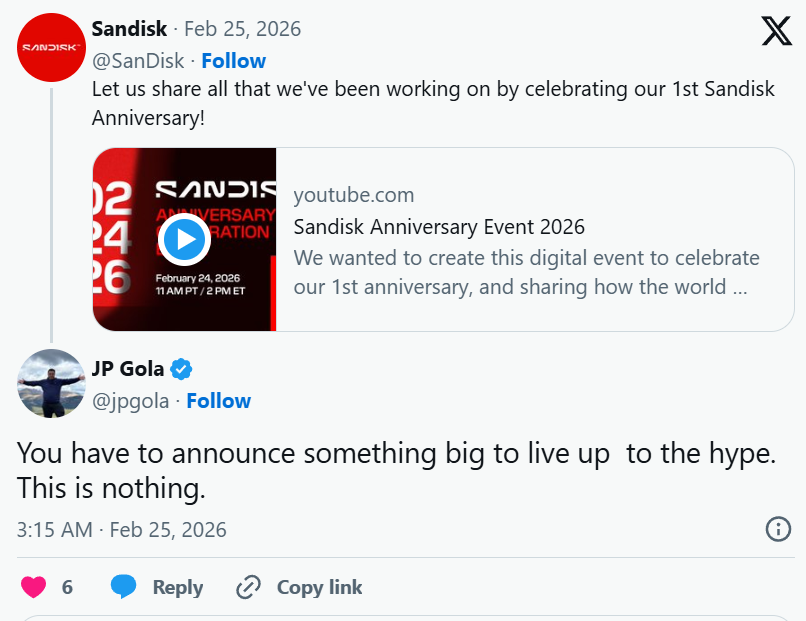Click the X logo icon
806x621 pixels.
[776, 31]
